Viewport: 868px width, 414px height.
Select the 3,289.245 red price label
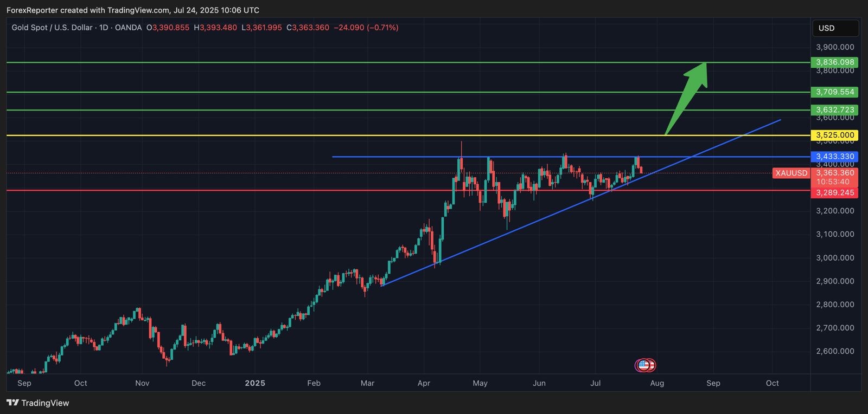834,193
